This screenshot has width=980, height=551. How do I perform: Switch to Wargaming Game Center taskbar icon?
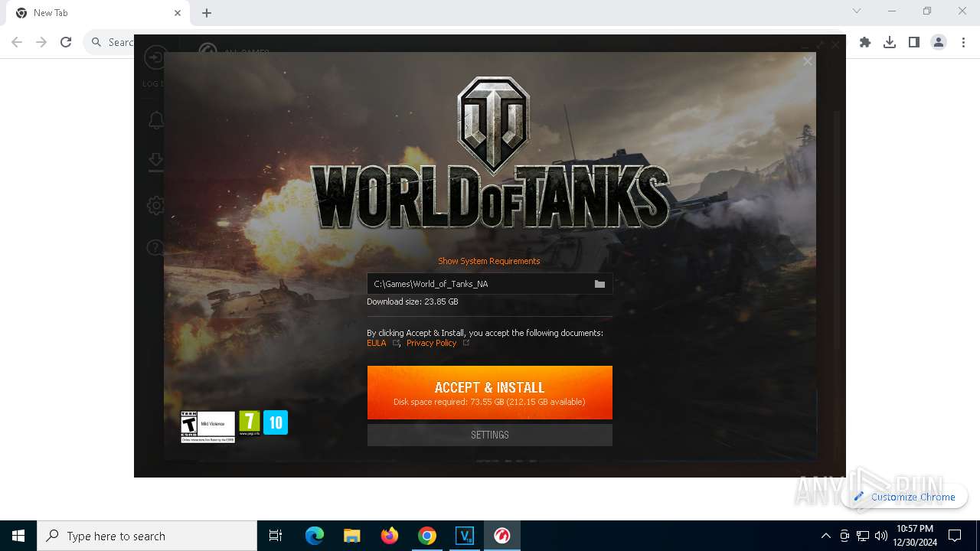point(502,536)
